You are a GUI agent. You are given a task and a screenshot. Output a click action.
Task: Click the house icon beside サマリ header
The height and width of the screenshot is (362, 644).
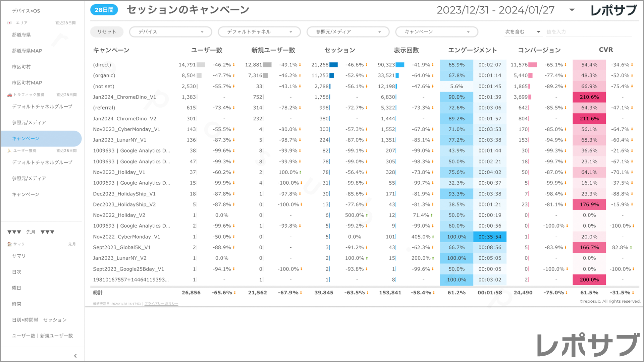click(x=9, y=244)
